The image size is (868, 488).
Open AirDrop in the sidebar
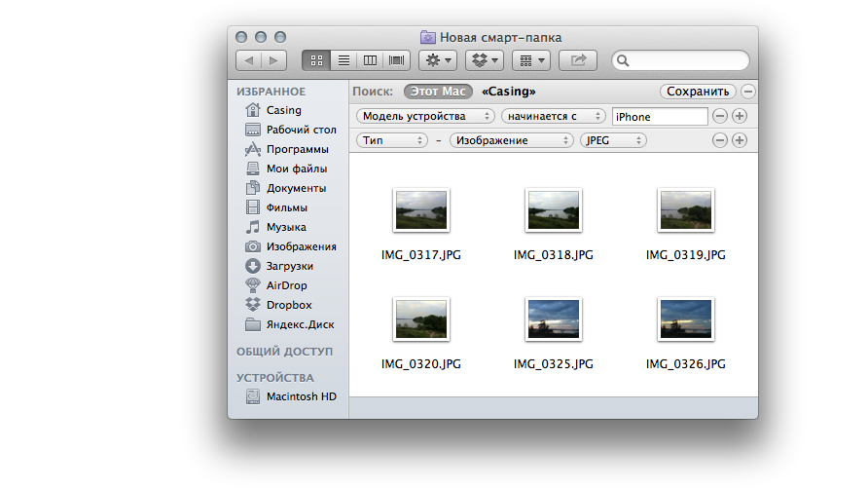point(286,285)
